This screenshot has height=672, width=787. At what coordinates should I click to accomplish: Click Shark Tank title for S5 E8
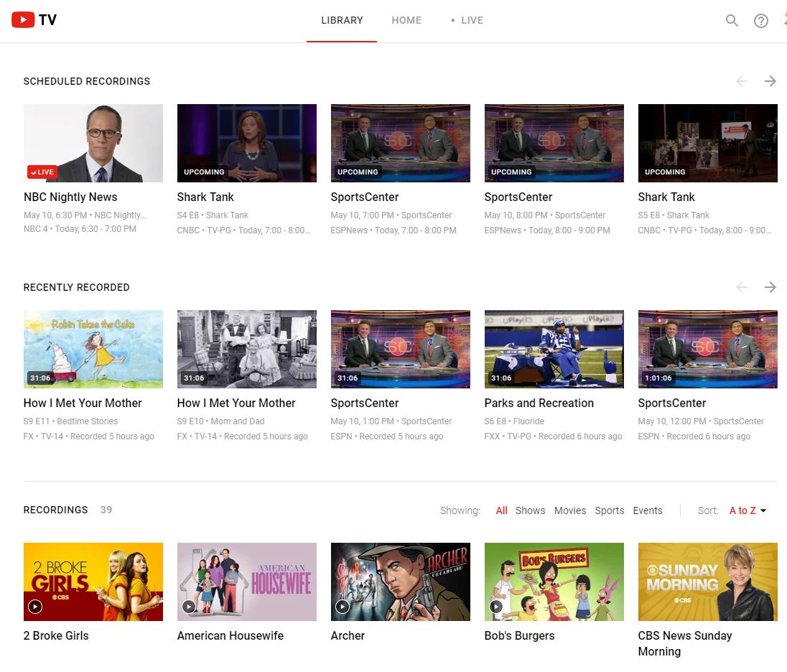pyautogui.click(x=666, y=197)
